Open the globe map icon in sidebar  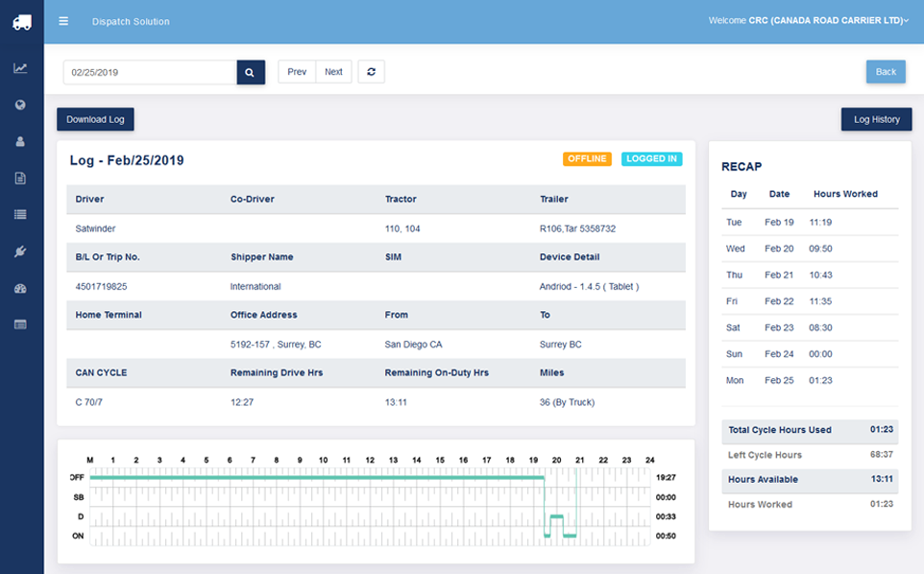20,105
